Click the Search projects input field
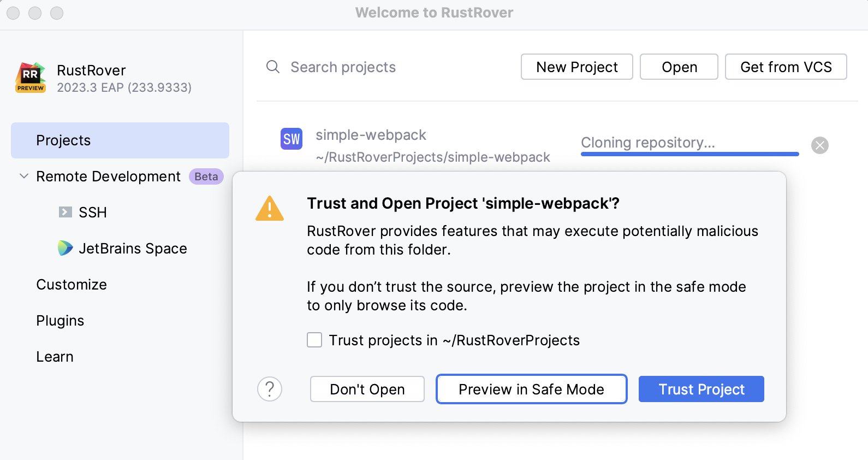This screenshot has width=868, height=460. coord(343,67)
